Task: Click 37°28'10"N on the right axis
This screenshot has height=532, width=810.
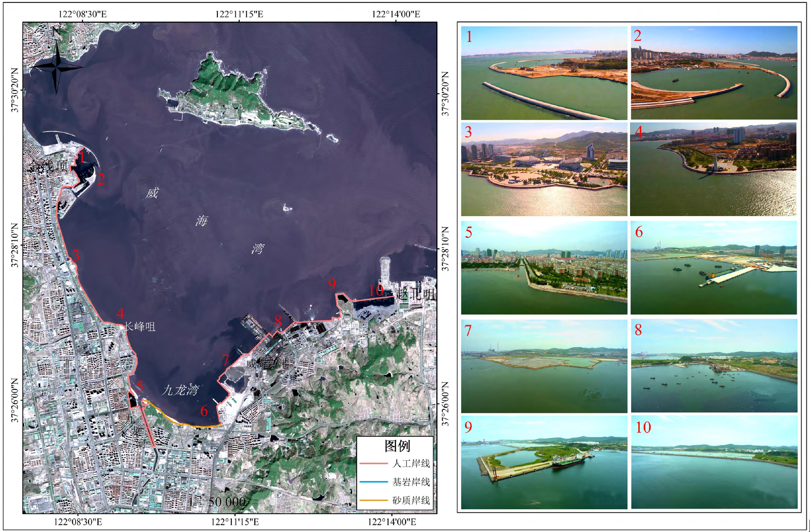Action: coord(445,249)
